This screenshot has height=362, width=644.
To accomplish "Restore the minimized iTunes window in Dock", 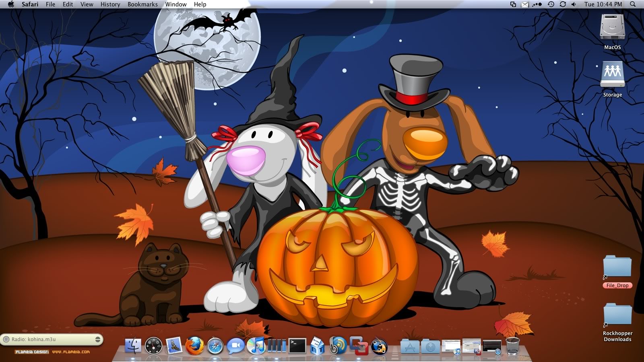I will (451, 347).
